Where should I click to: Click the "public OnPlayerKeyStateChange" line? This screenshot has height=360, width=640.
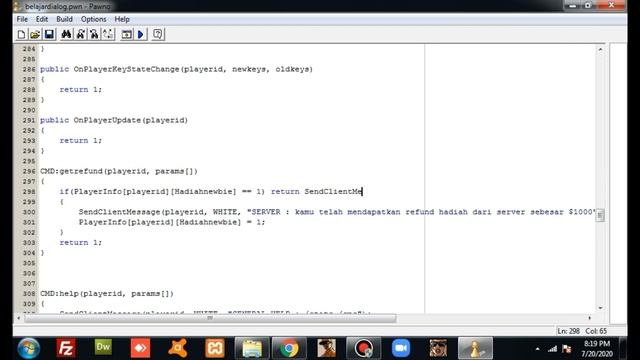(176, 69)
